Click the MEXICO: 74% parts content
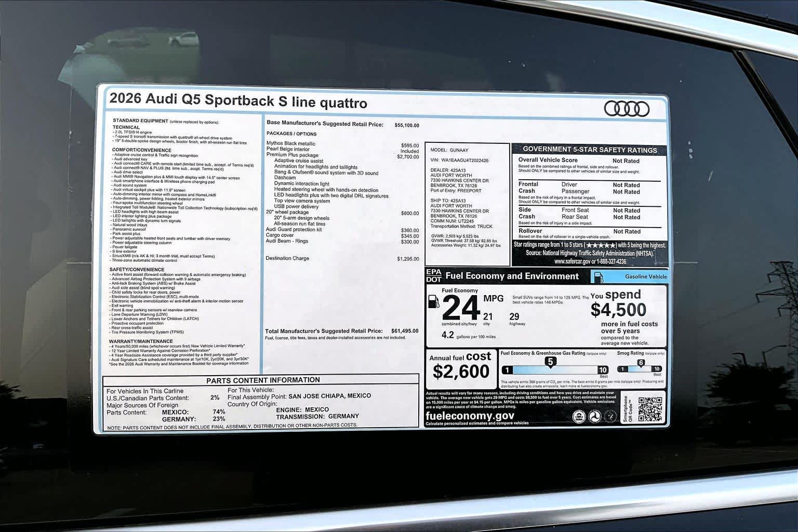This screenshot has height=532, width=798. point(193,412)
